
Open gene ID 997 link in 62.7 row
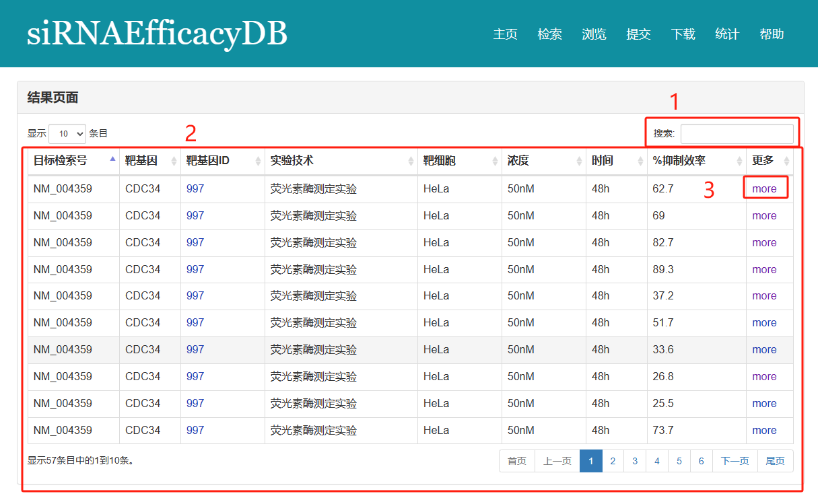[195, 189]
